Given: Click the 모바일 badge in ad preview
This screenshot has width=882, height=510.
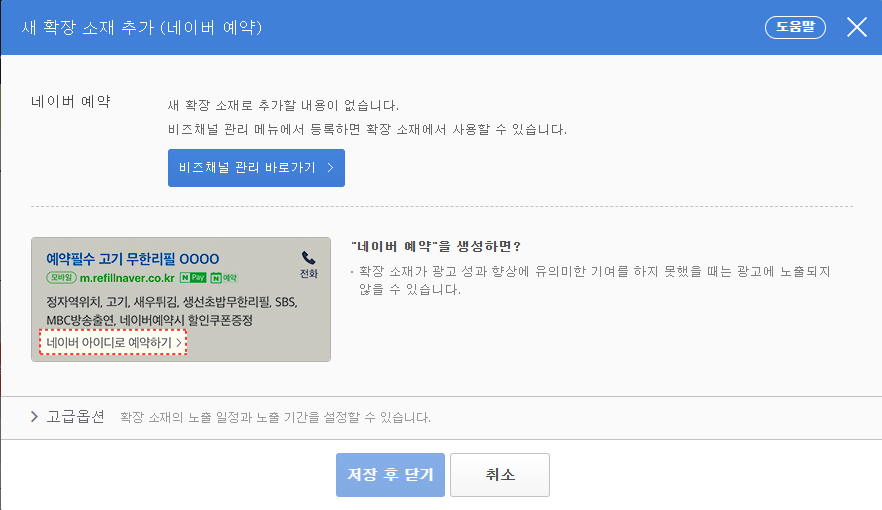Looking at the screenshot, I should (61, 278).
